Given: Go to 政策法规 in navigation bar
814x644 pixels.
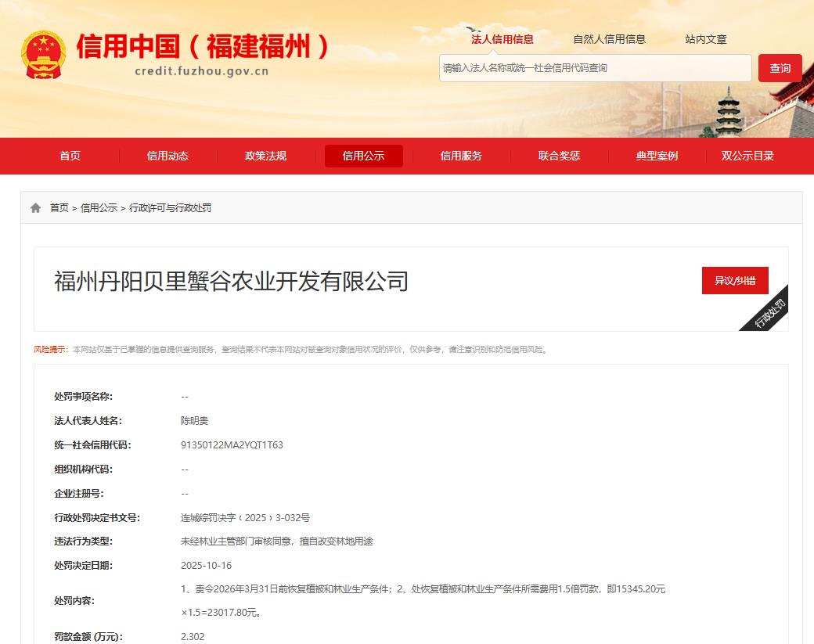Looking at the screenshot, I should 265,156.
